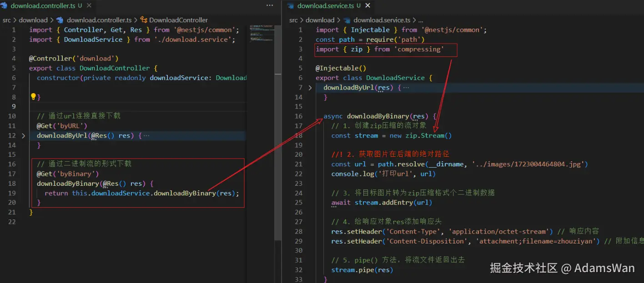Screen dimensions: 644x283
Task: Click require('path') on service line 2
Action: pyautogui.click(x=395, y=40)
